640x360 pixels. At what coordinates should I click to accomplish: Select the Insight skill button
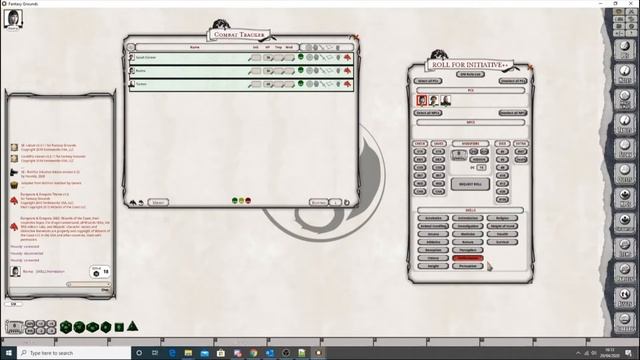(x=433, y=266)
